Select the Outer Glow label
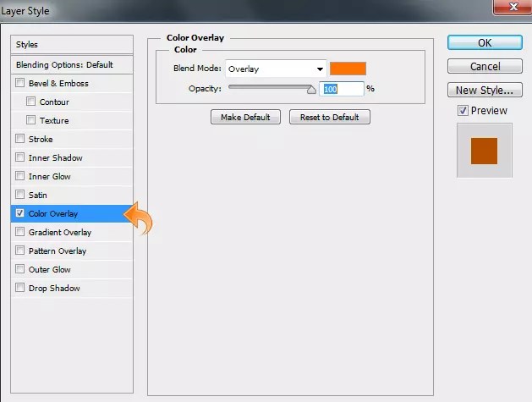 50,270
